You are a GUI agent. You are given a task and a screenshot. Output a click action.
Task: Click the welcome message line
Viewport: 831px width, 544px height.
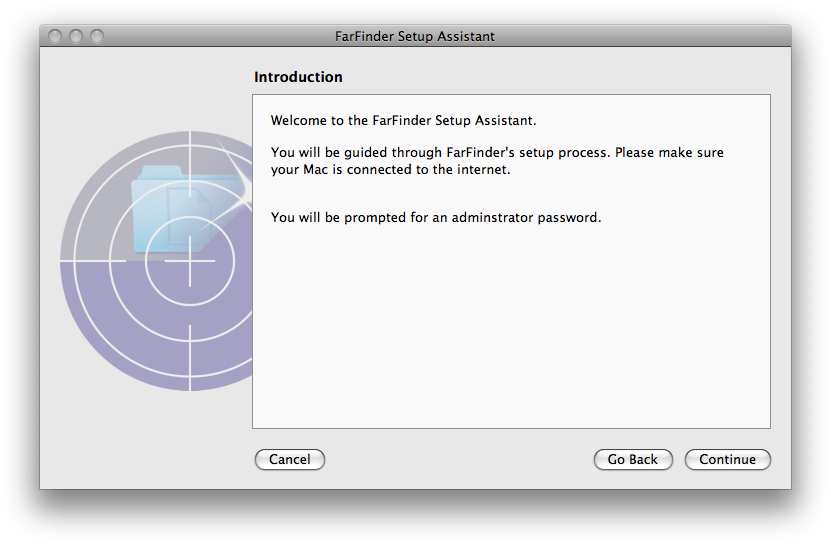point(403,120)
